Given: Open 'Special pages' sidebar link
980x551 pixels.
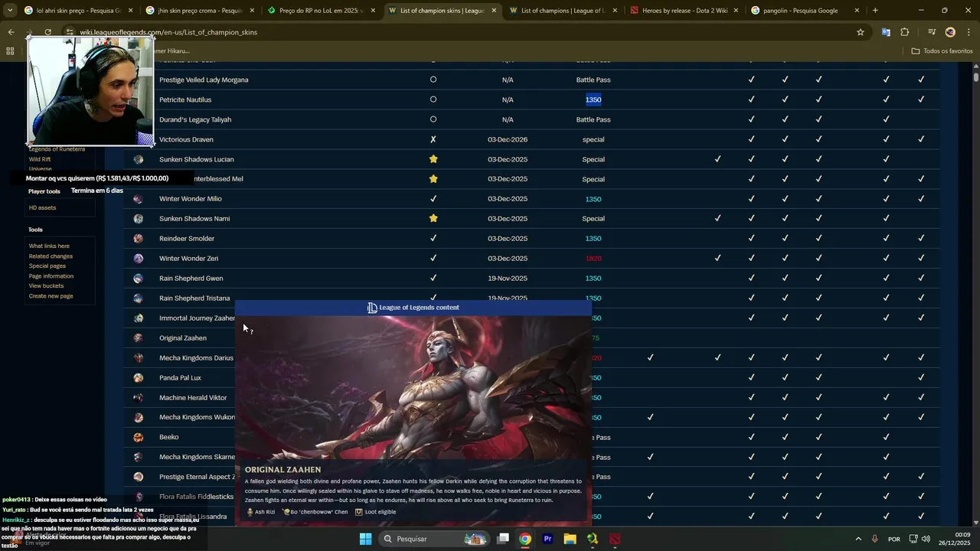Looking at the screenshot, I should click(47, 266).
